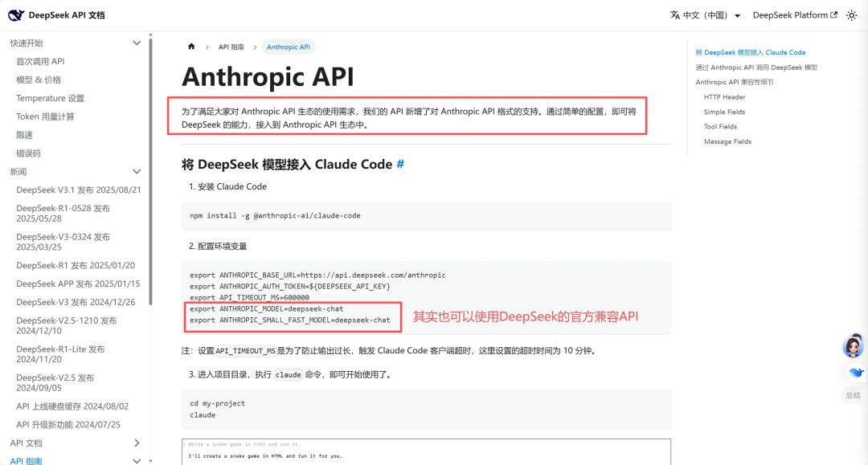This screenshot has width=868, height=465.
Task: Select the Anthropic API breadcrumb tab
Action: click(289, 47)
